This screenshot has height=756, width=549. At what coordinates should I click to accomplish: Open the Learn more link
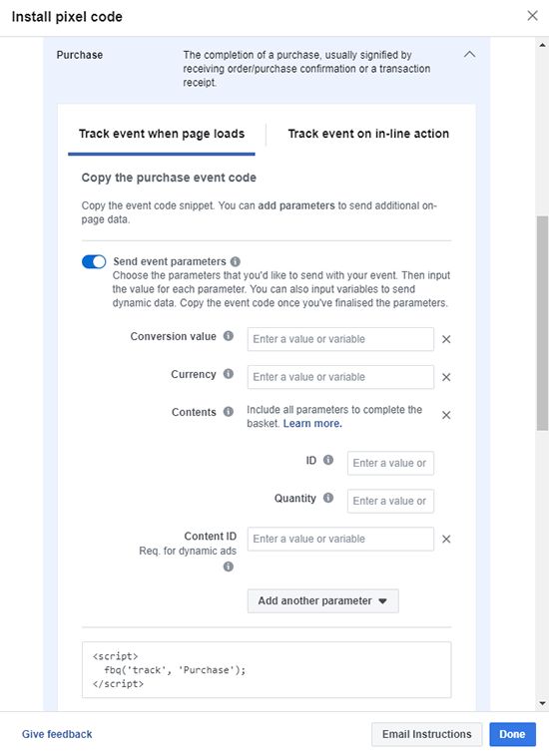pos(312,423)
